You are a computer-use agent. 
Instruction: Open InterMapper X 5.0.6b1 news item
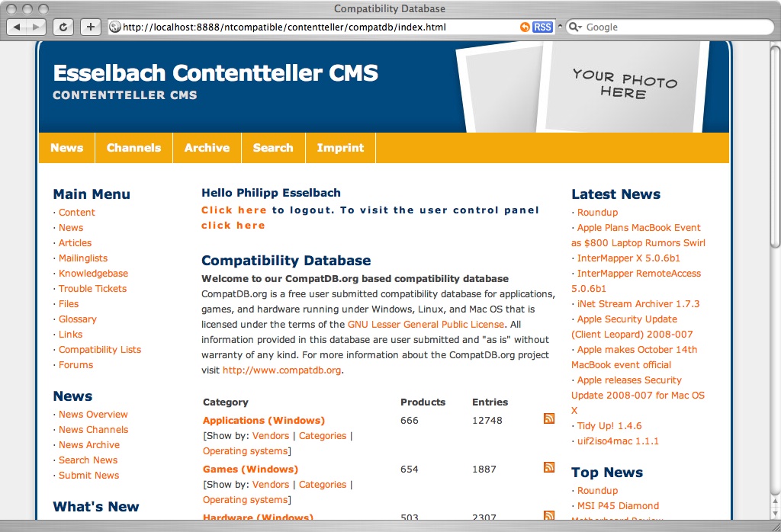[x=628, y=258]
